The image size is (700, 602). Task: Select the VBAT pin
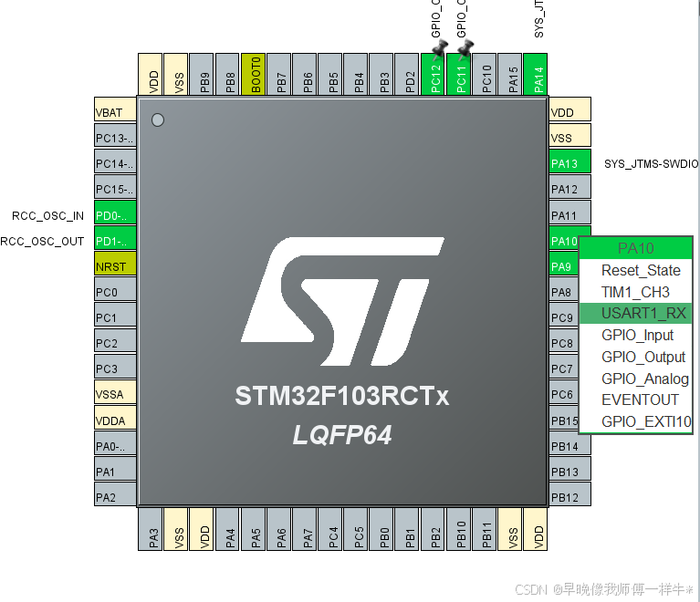(x=115, y=109)
